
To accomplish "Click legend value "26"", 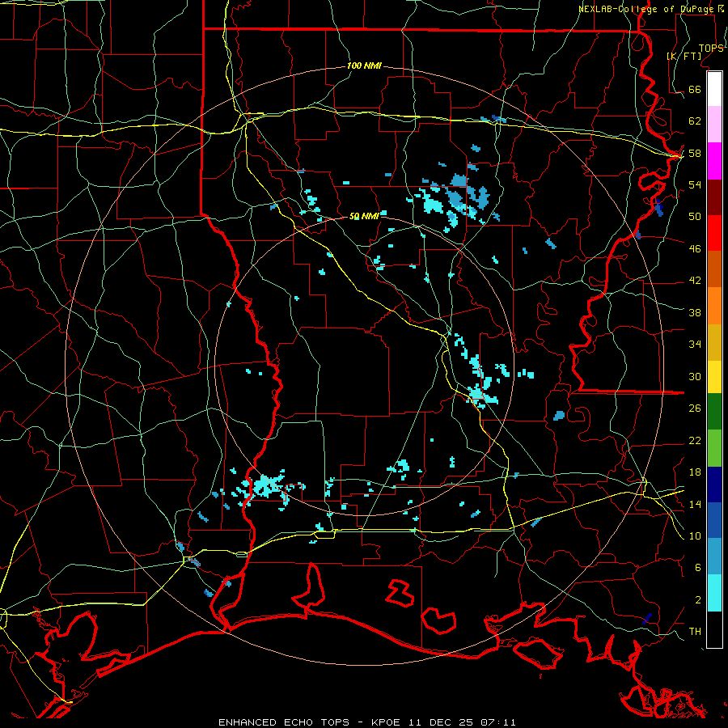I will (695, 408).
